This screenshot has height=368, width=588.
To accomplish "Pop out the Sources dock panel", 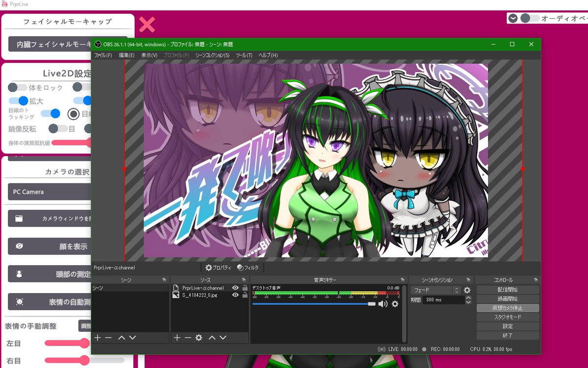I will pyautogui.click(x=244, y=280).
